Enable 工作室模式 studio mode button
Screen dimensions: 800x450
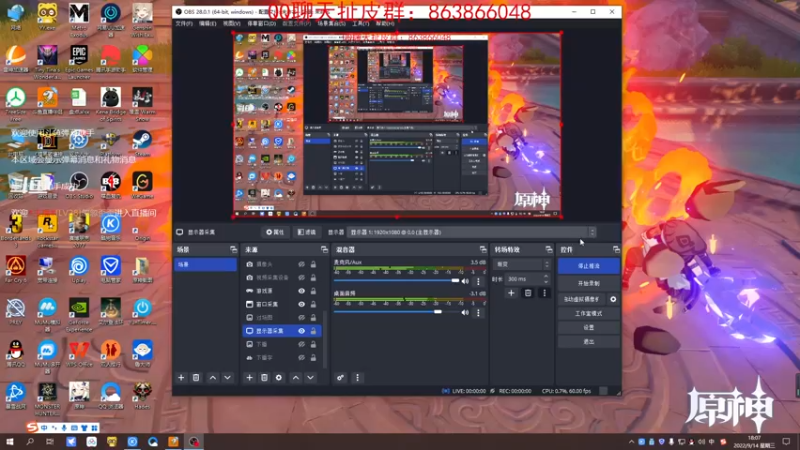(x=589, y=313)
